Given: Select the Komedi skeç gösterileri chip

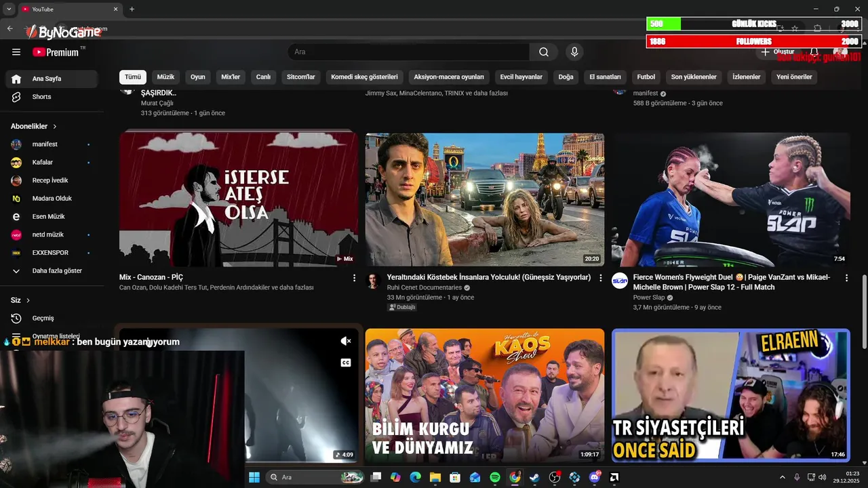Looking at the screenshot, I should point(364,77).
